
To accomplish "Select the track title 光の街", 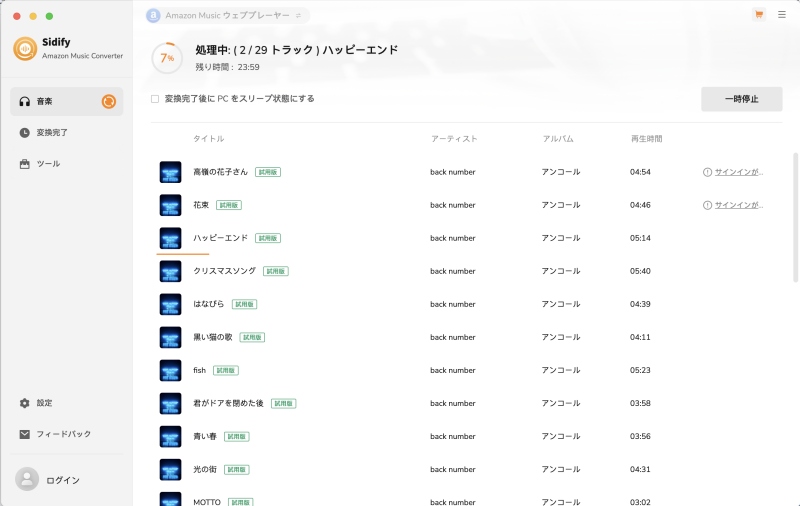I will coord(205,469).
